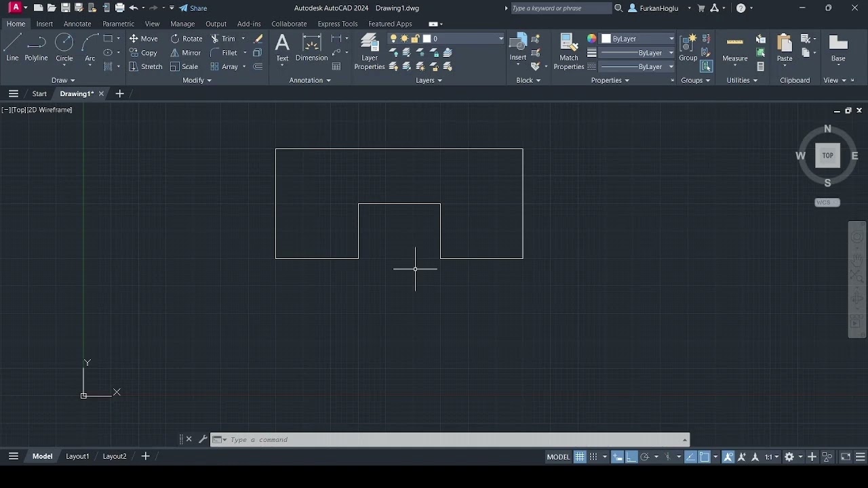Select the Line drawing tool
868x488 pixels.
click(x=12, y=47)
